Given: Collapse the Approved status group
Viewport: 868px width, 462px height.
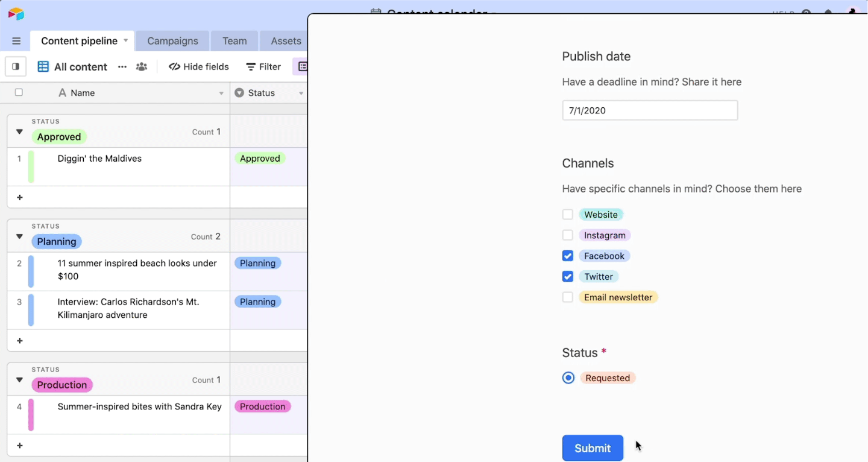Looking at the screenshot, I should click(19, 131).
